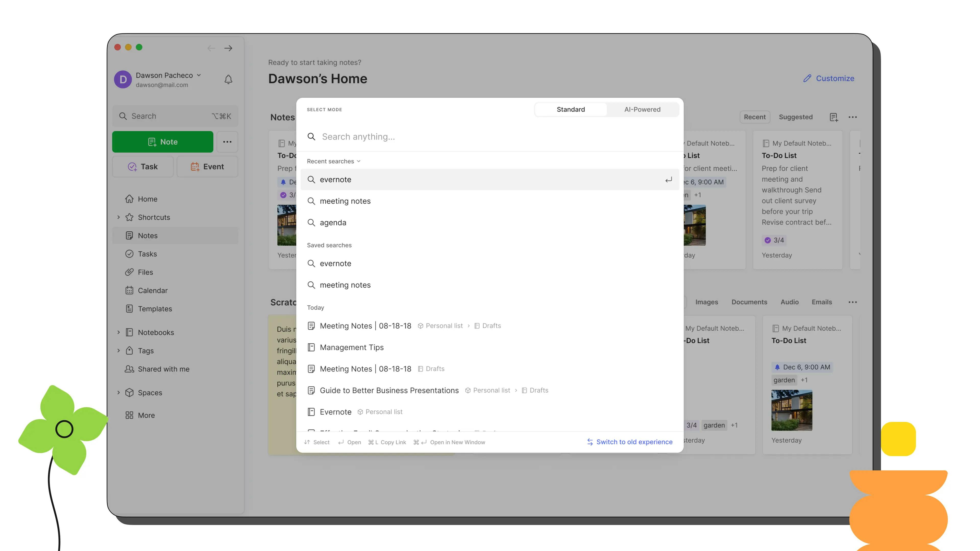980x551 pixels.
Task: Click the Search anything input
Action: 490,136
